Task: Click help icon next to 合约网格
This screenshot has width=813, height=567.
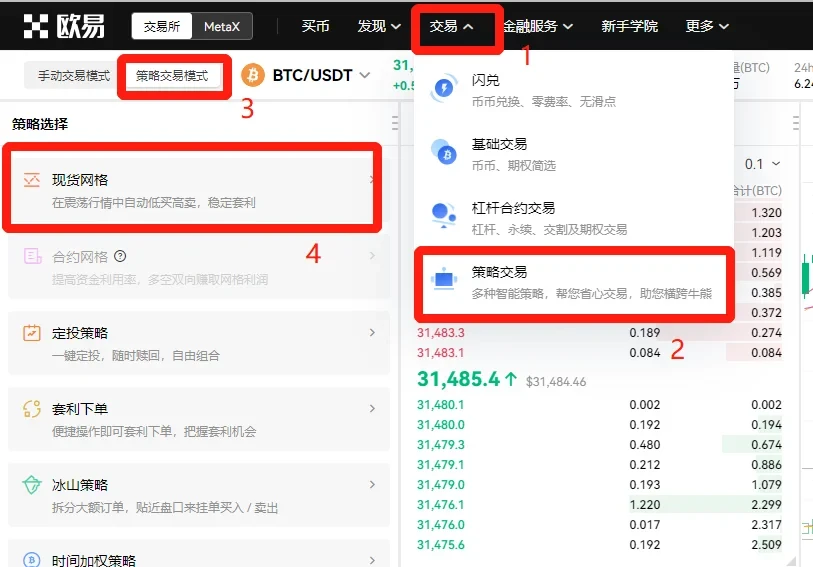Action: point(120,257)
